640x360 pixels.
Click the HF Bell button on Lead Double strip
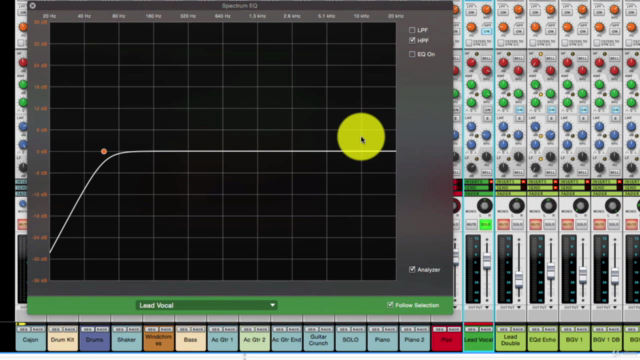[x=518, y=59]
